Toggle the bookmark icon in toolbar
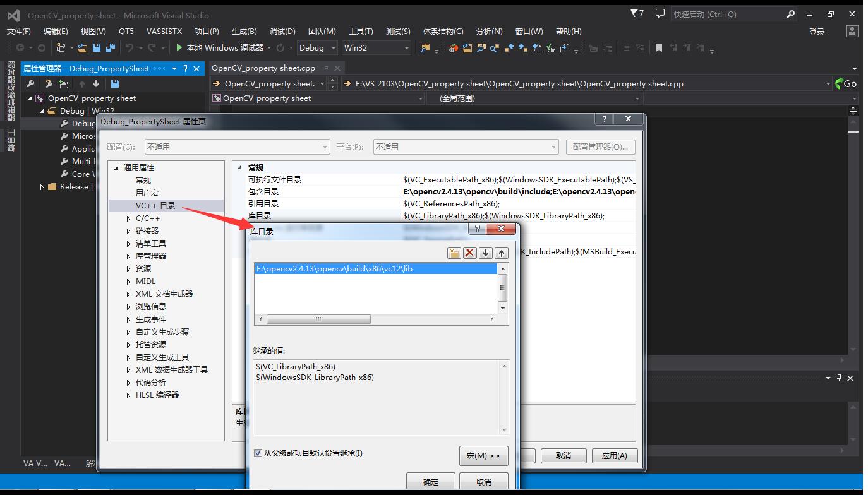The image size is (868, 495). point(659,48)
